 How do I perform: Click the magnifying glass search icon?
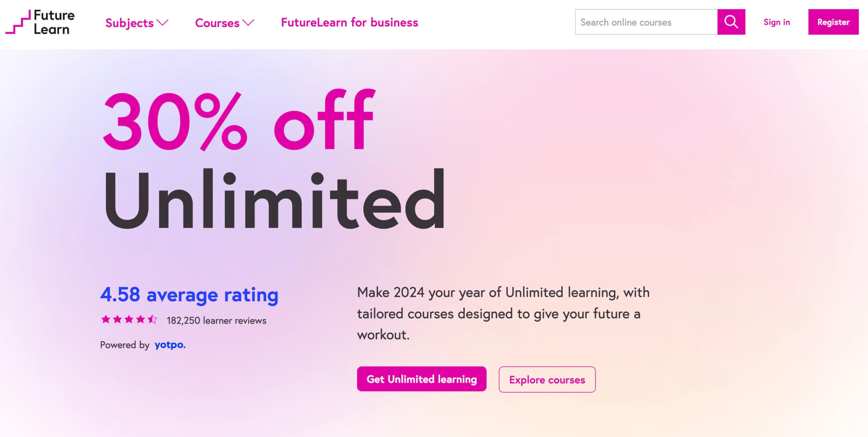731,22
